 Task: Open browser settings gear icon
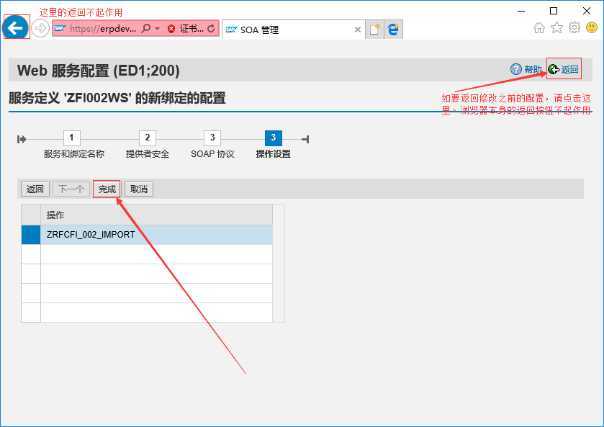click(x=574, y=28)
